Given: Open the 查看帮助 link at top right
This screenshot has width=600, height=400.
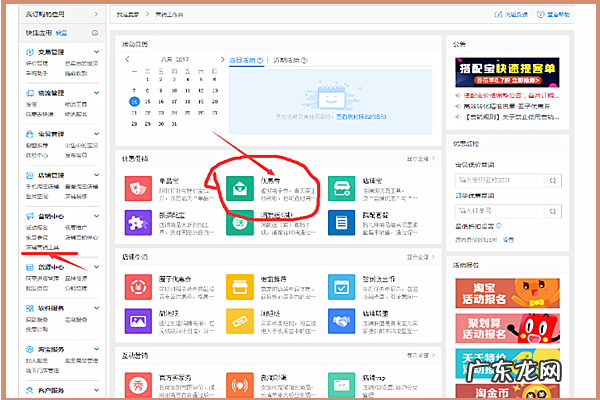Looking at the screenshot, I should (x=553, y=15).
